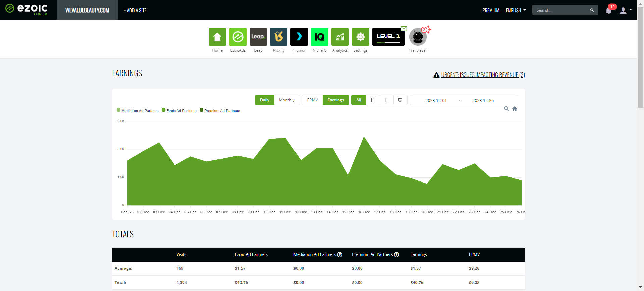Open the notifications bell
The image size is (644, 291).
click(x=609, y=10)
